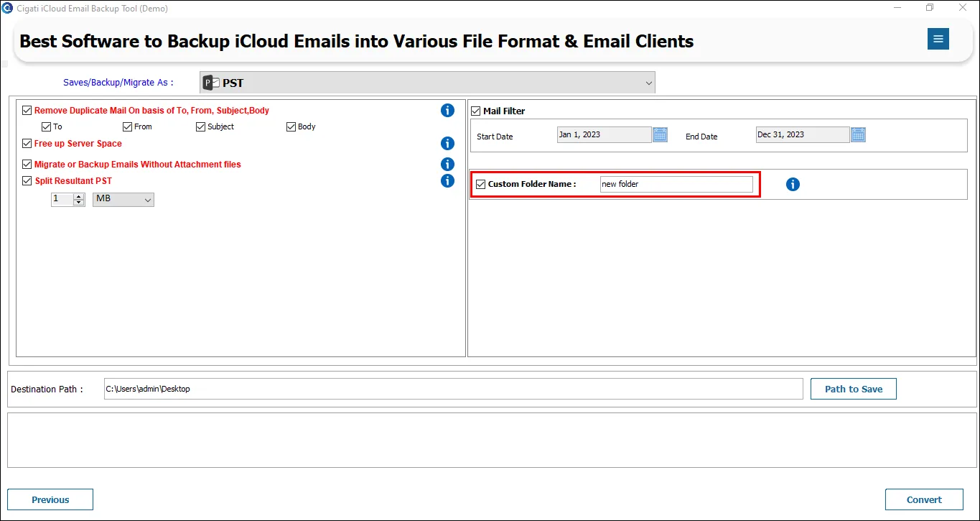
Task: Click the Convert button
Action: [x=924, y=499]
